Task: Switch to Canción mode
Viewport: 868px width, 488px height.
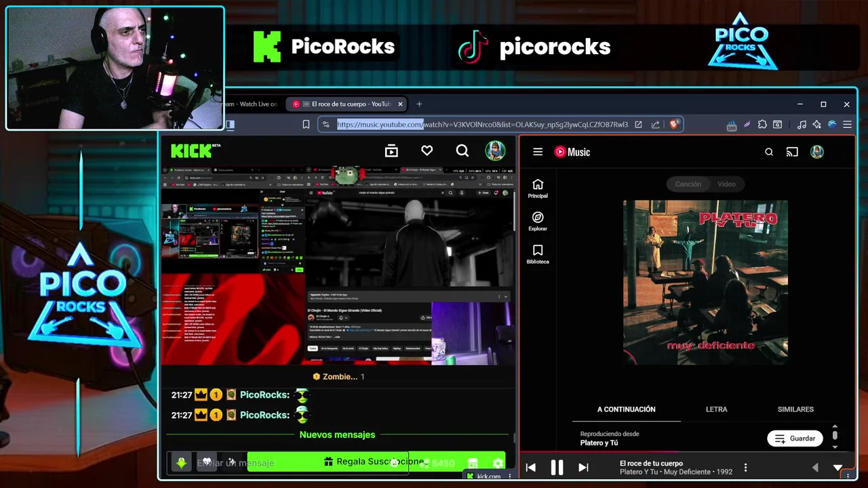Action: click(x=688, y=184)
